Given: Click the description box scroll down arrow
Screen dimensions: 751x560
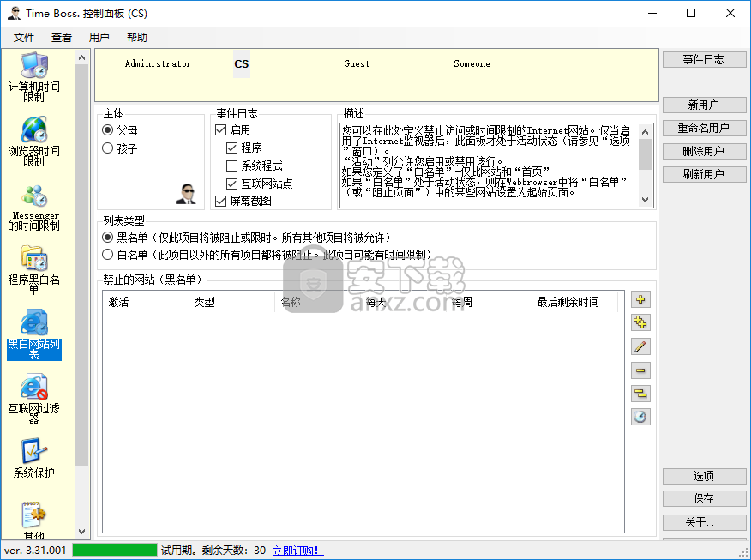Looking at the screenshot, I should (646, 200).
